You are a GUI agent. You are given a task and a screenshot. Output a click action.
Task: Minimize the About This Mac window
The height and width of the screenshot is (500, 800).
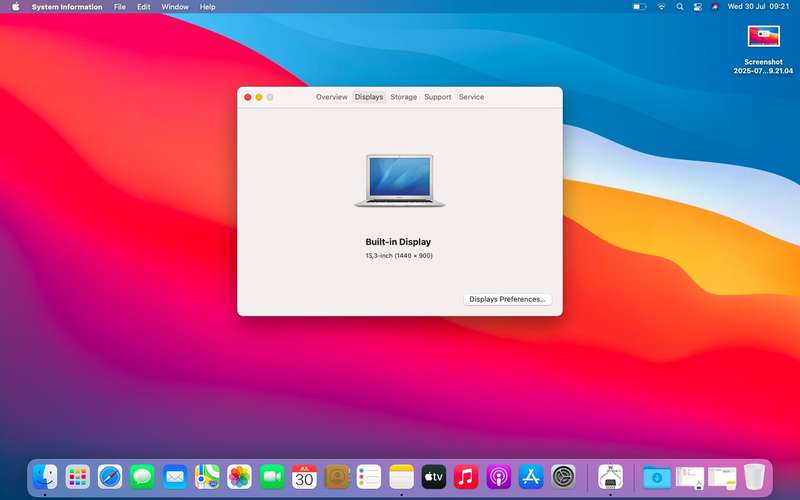(x=259, y=97)
